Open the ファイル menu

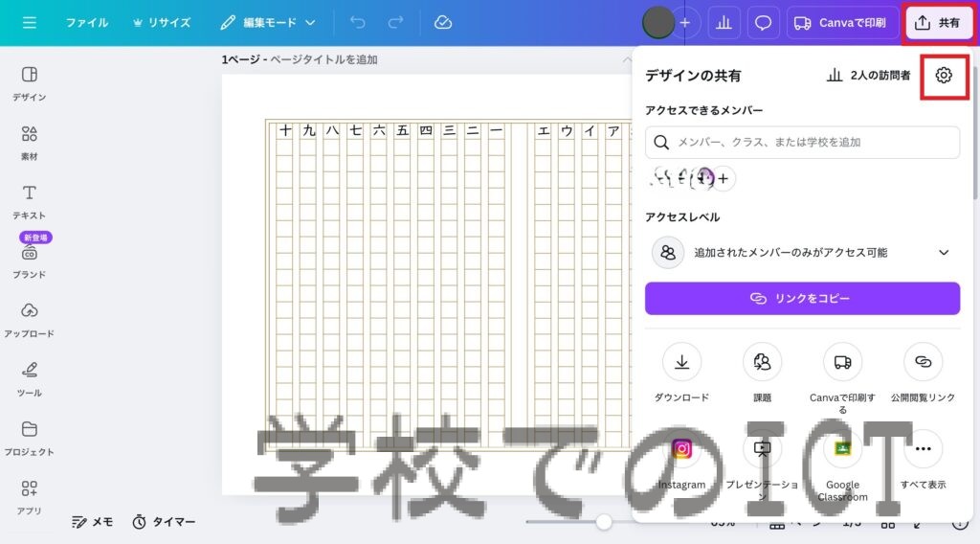pyautogui.click(x=86, y=22)
